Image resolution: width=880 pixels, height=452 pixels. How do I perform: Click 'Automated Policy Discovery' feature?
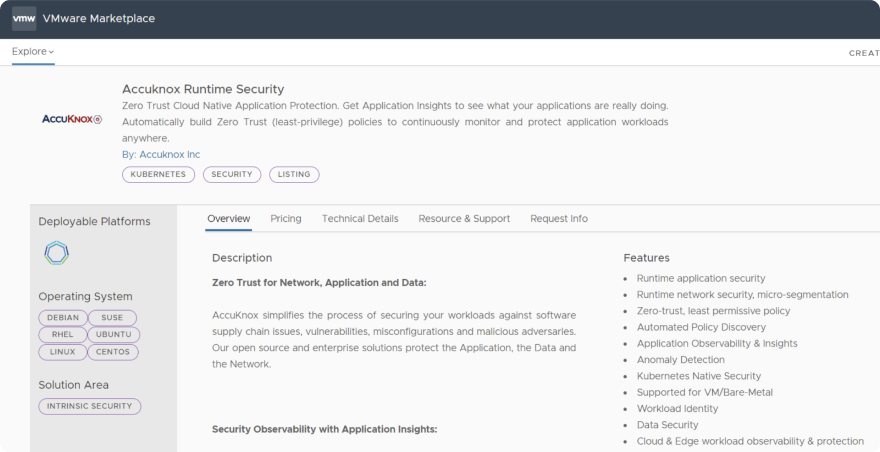[x=701, y=327]
